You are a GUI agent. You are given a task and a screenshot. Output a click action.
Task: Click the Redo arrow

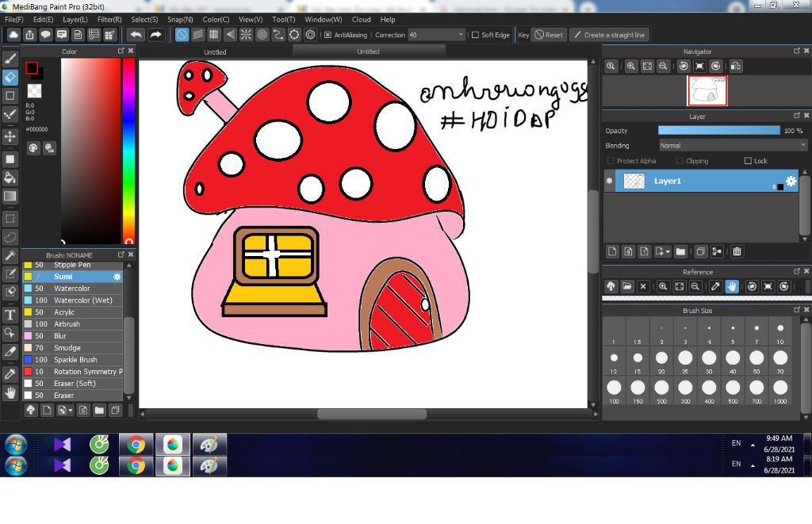click(155, 35)
